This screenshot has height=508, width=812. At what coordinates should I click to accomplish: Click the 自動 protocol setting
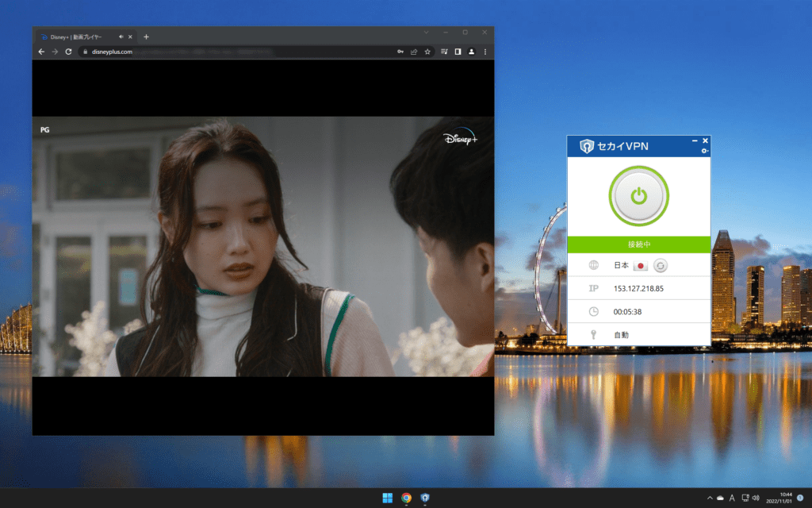[621, 335]
